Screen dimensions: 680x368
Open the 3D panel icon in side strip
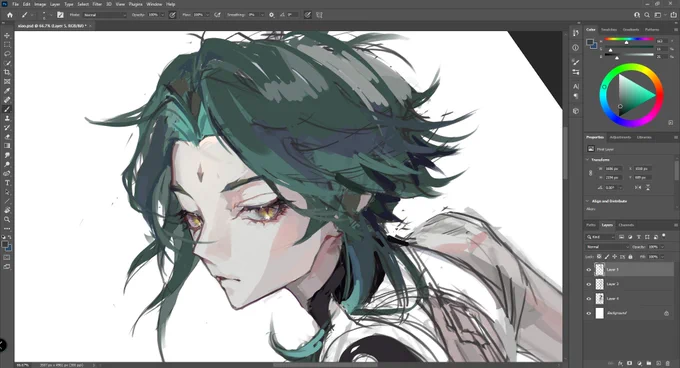point(575,111)
